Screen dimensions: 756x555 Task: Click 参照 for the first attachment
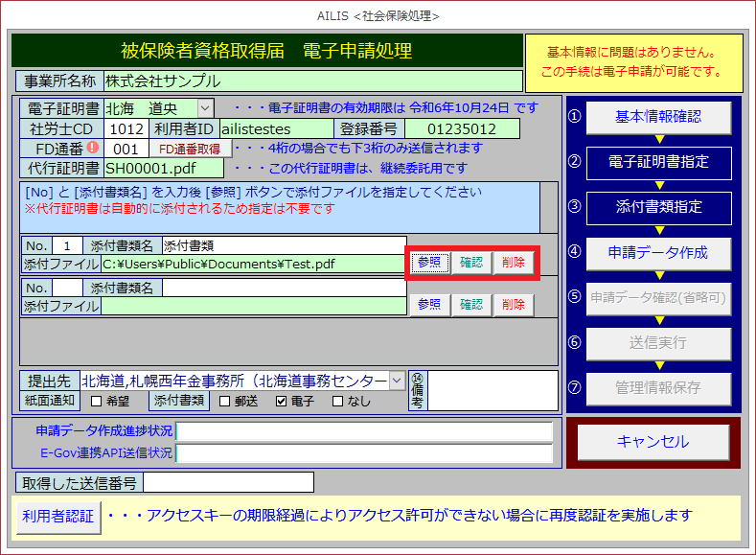(429, 263)
